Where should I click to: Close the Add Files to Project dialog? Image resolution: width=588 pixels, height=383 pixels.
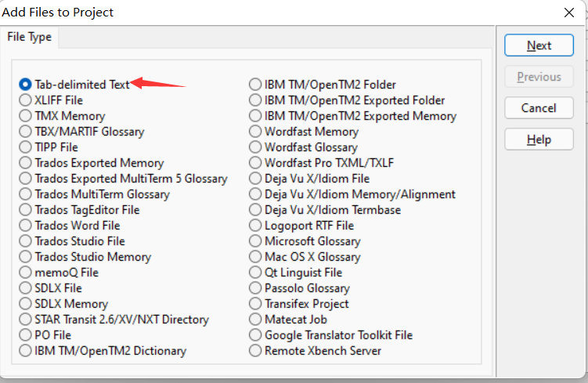pos(569,13)
